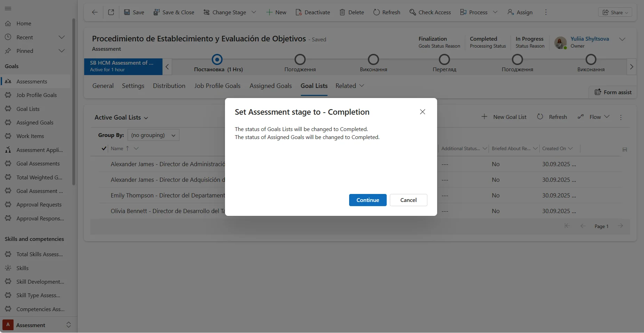
Task: Toggle select-all checkmark in Name column header
Action: tap(104, 148)
